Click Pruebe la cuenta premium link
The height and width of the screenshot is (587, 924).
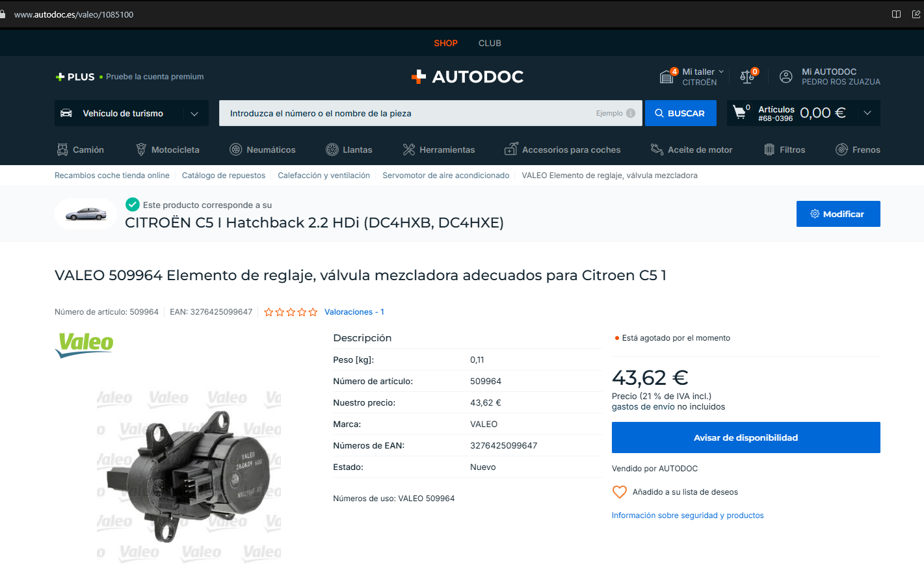pyautogui.click(x=155, y=77)
